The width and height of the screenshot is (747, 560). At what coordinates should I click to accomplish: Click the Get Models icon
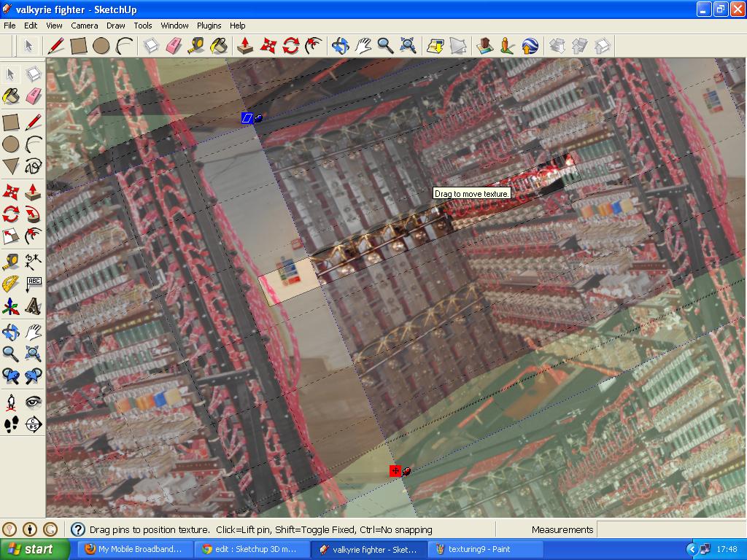(x=557, y=46)
